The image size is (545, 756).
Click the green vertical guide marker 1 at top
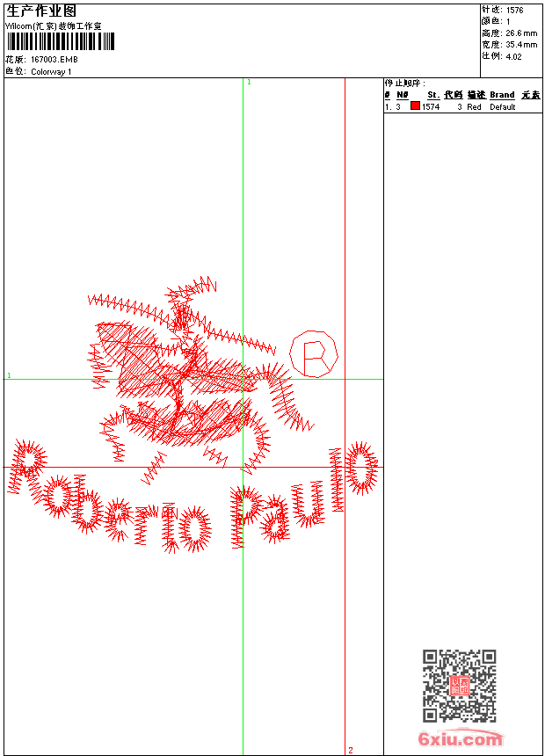(249, 83)
